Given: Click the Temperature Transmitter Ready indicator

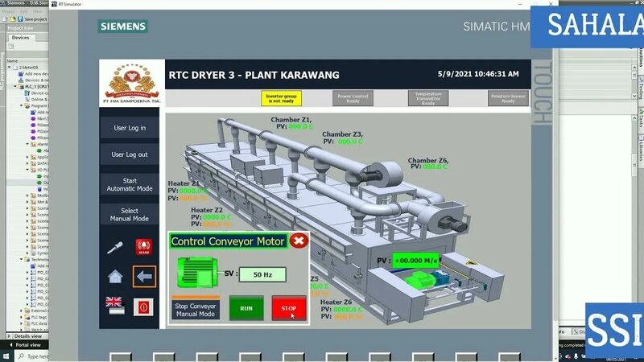Looking at the screenshot, I should pyautogui.click(x=428, y=98).
